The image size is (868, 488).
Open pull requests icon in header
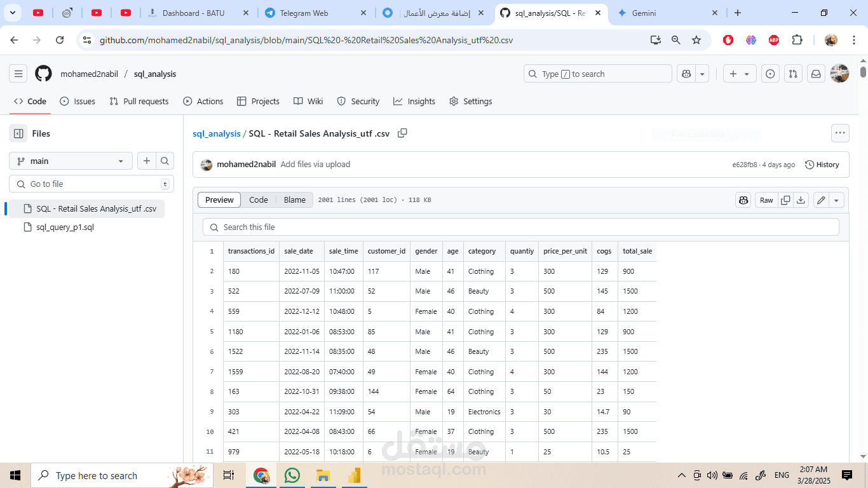point(793,74)
